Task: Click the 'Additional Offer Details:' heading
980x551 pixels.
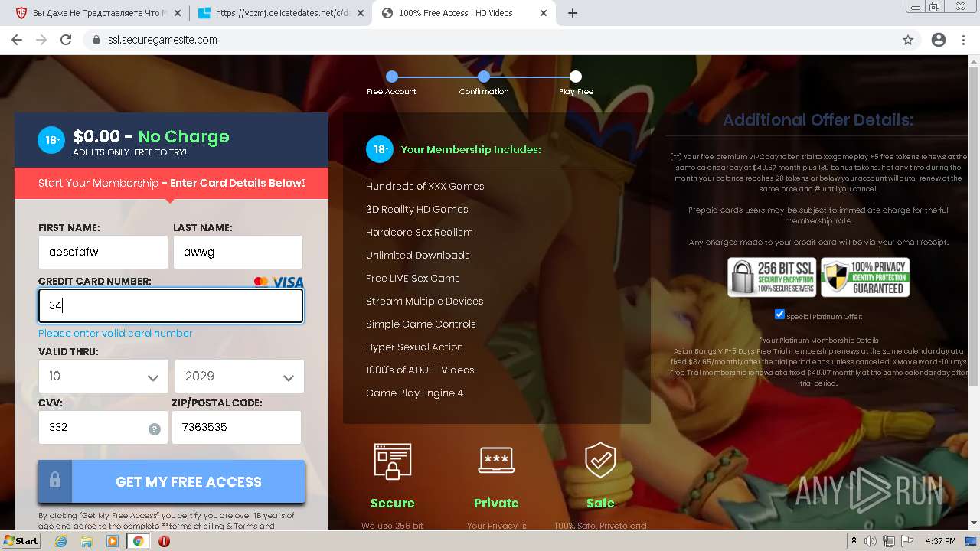Action: click(818, 120)
